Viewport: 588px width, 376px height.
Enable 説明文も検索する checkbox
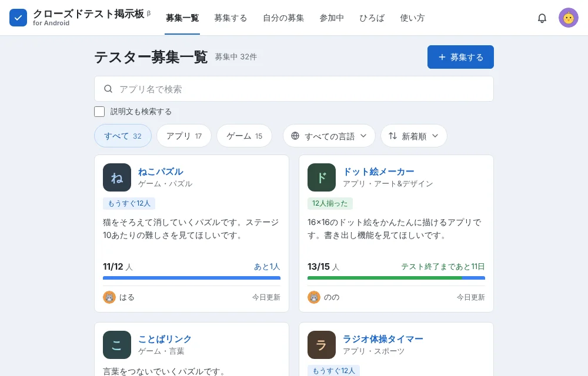coord(99,112)
